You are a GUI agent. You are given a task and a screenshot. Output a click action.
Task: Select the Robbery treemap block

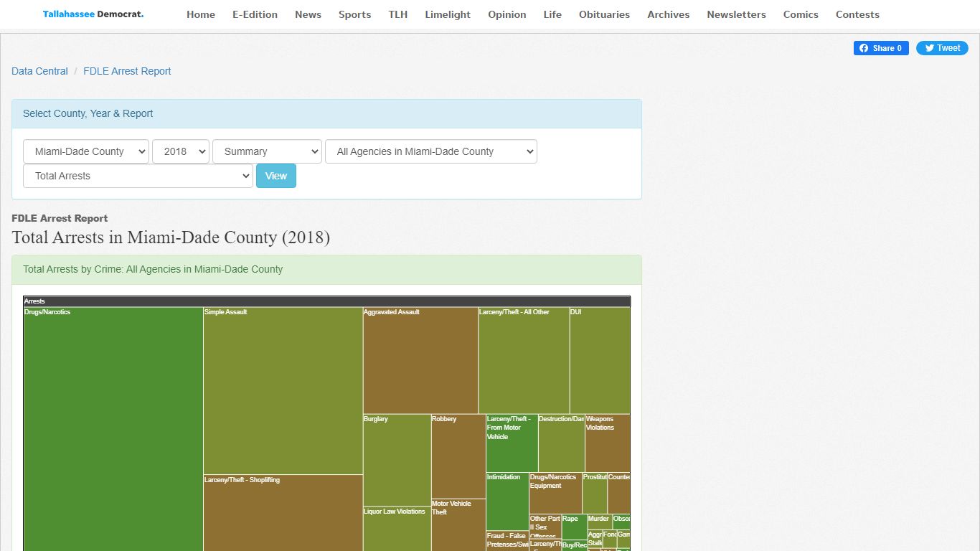458,456
